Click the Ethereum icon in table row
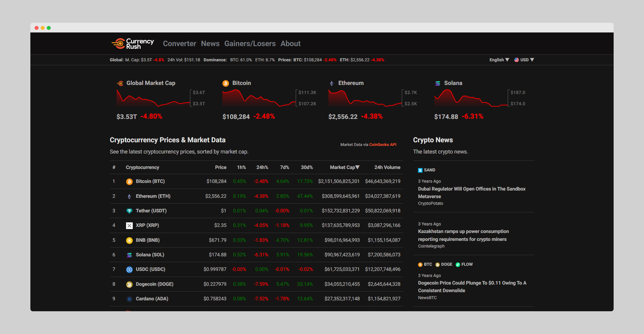 (129, 196)
